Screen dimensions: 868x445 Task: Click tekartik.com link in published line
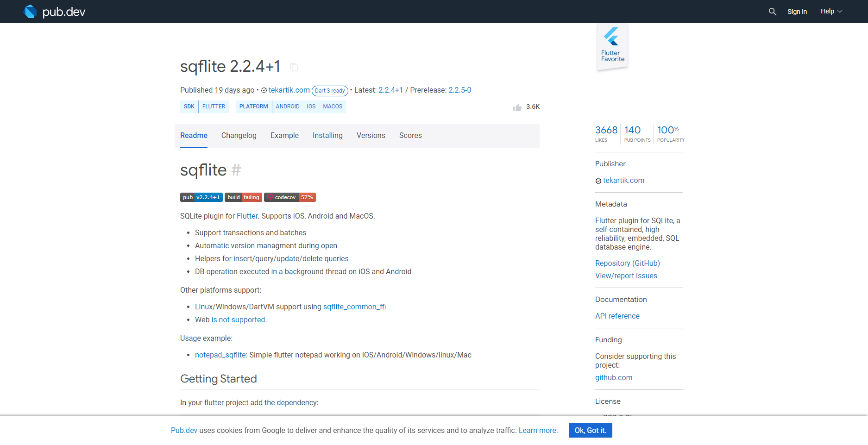(289, 90)
